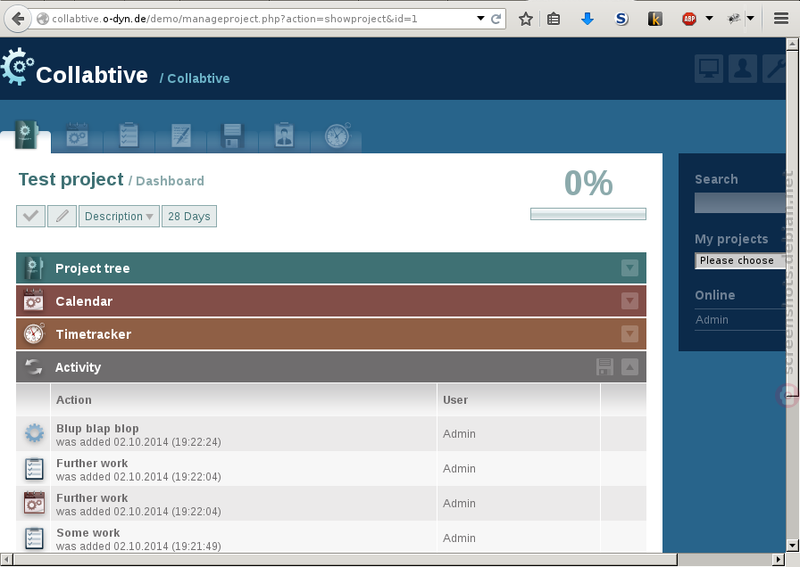
Task: Click the Action column header
Action: [x=74, y=400]
